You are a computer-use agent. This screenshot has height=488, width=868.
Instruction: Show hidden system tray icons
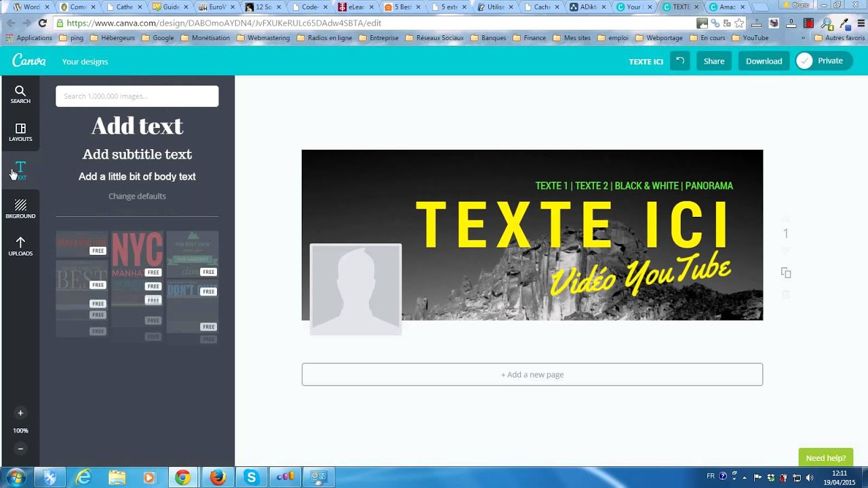tap(745, 477)
